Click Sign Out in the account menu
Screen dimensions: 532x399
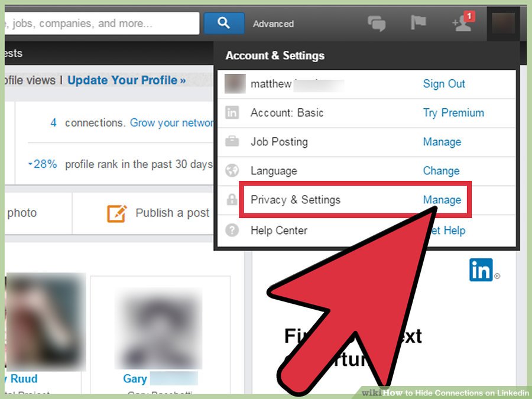coord(444,83)
